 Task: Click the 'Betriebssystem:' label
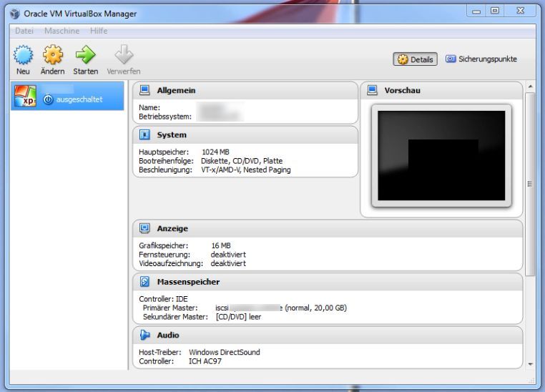click(x=165, y=117)
